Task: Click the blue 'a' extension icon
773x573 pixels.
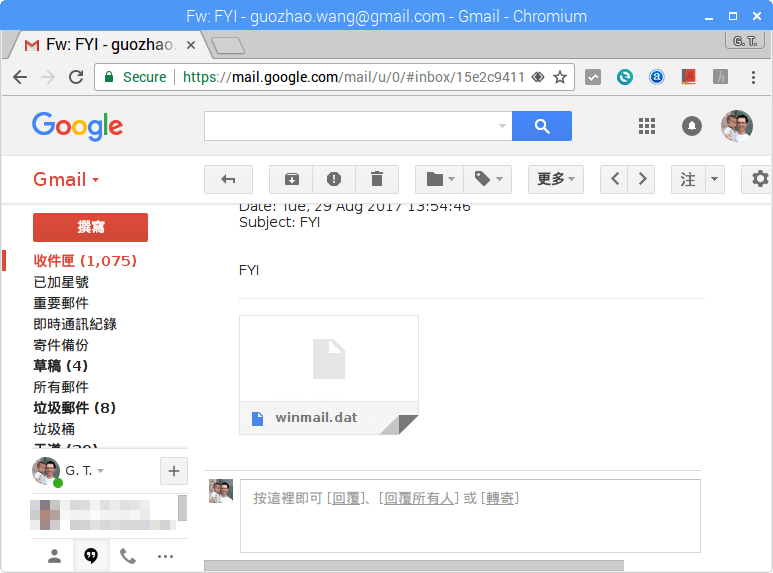Action: 657,77
